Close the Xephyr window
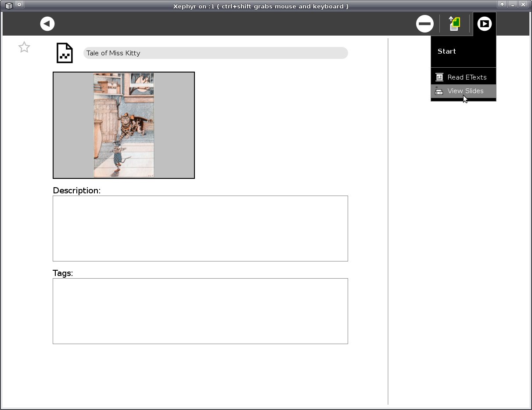The width and height of the screenshot is (532, 410). click(523, 5)
